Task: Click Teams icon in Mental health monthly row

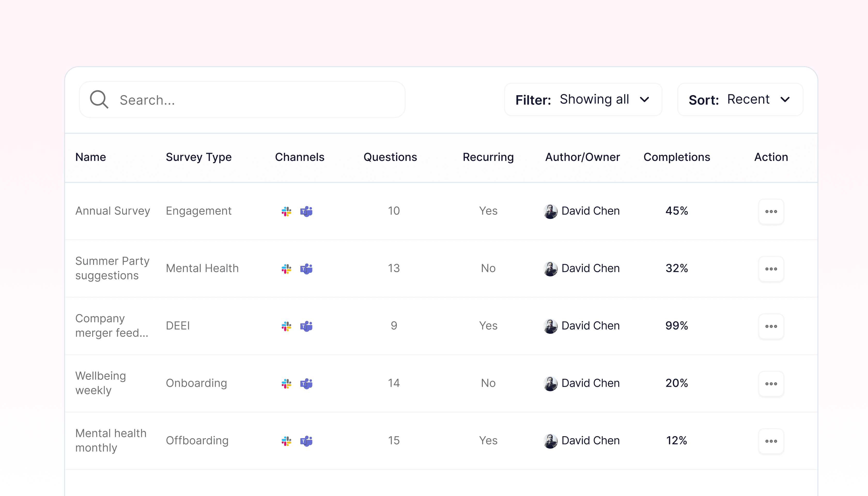Action: tap(306, 441)
